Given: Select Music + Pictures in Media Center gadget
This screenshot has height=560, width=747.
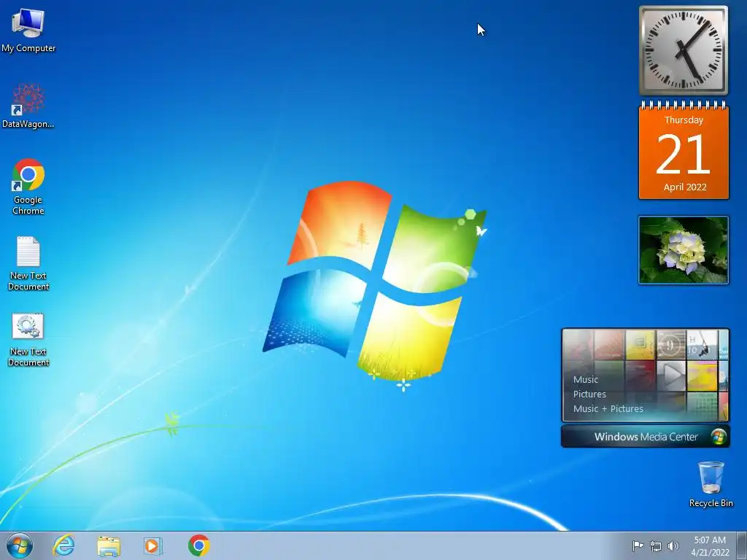Looking at the screenshot, I should [608, 408].
